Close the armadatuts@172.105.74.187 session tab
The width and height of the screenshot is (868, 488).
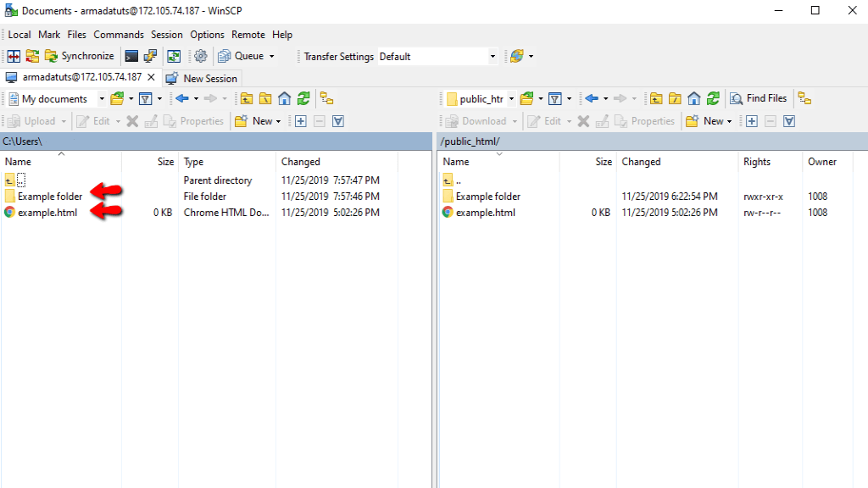click(x=151, y=77)
